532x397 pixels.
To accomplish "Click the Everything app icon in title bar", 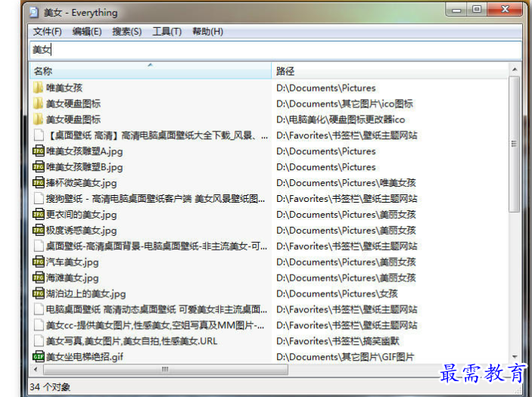I will point(34,13).
